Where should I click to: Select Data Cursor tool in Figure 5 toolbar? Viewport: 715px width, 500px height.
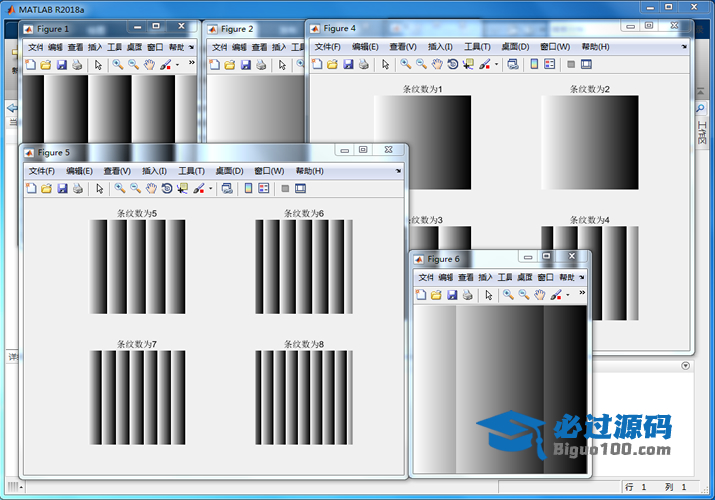(x=182, y=188)
